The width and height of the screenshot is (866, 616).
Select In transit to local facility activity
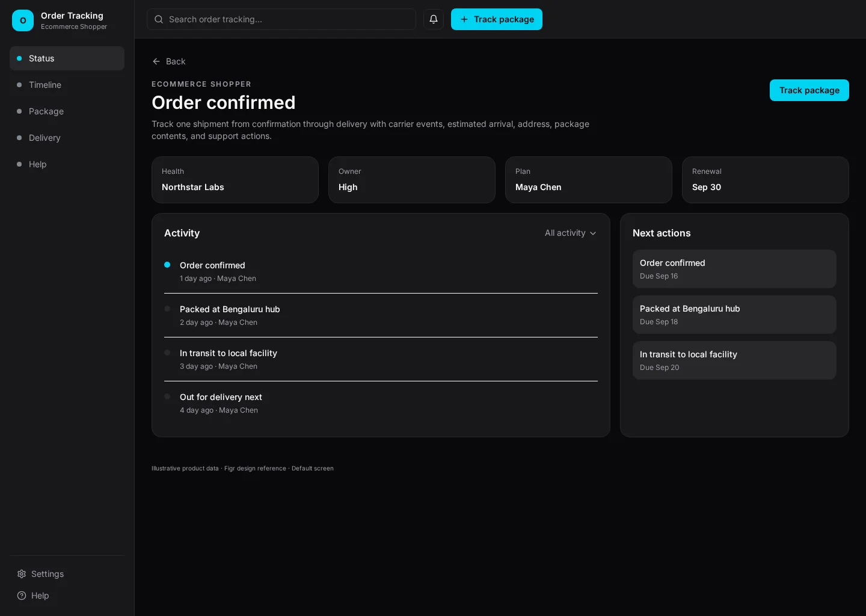(x=381, y=359)
